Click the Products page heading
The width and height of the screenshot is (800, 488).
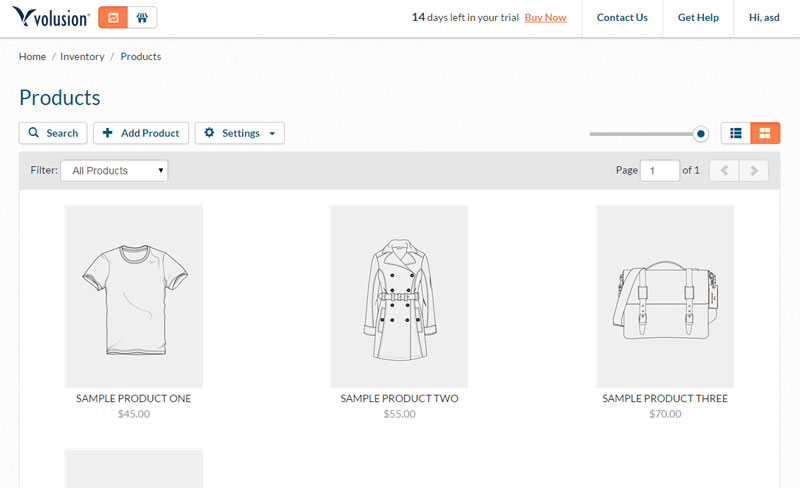point(60,97)
